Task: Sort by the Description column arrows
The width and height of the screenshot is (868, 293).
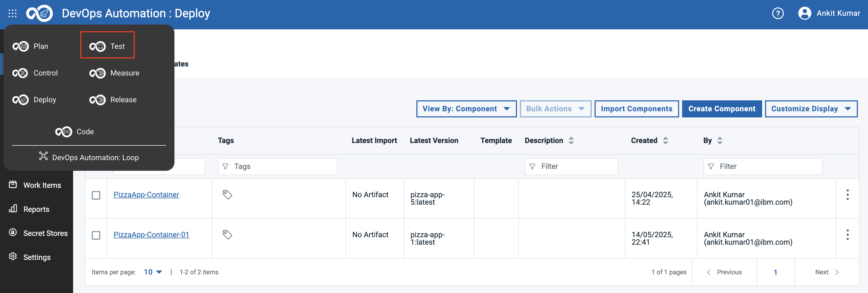Action: [571, 141]
